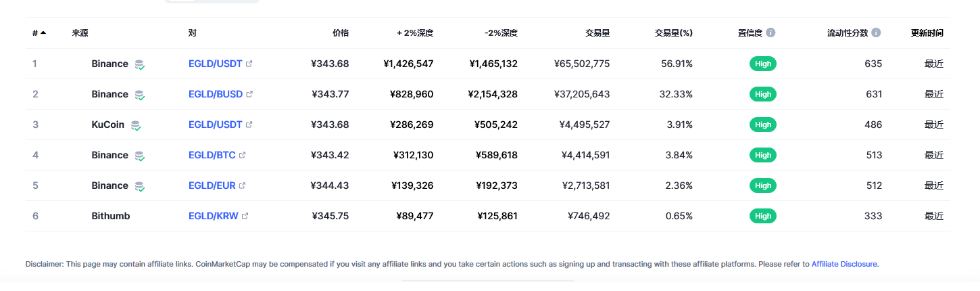Image resolution: width=980 pixels, height=291 pixels.
Task: Click the 流动性分数 info icon
Action: [876, 32]
